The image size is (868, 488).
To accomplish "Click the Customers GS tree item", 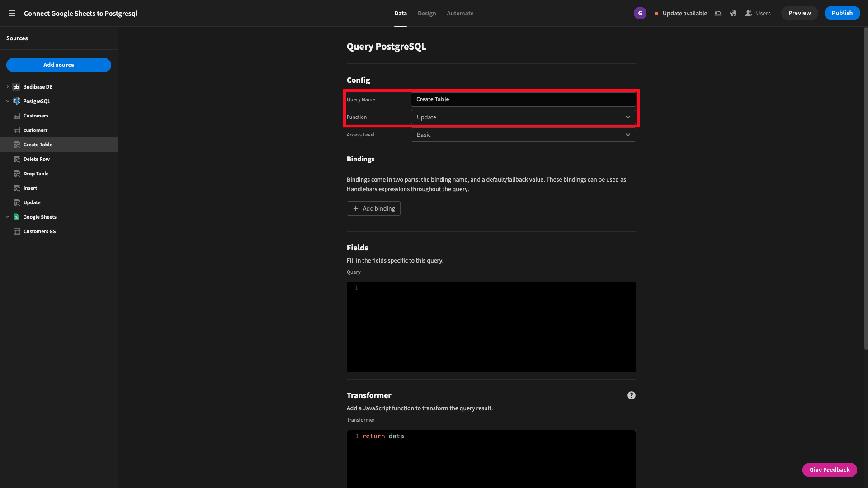I will [39, 231].
